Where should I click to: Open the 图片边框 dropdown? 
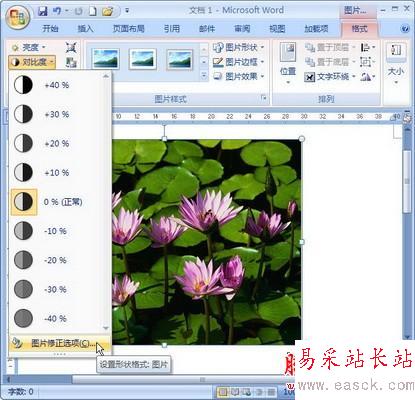click(238, 62)
